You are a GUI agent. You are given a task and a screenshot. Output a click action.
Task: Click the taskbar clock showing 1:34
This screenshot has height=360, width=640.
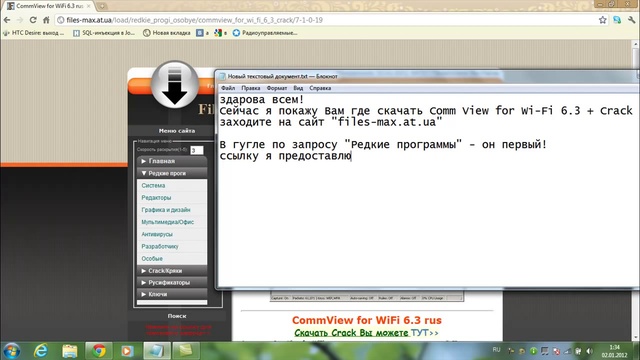click(614, 351)
